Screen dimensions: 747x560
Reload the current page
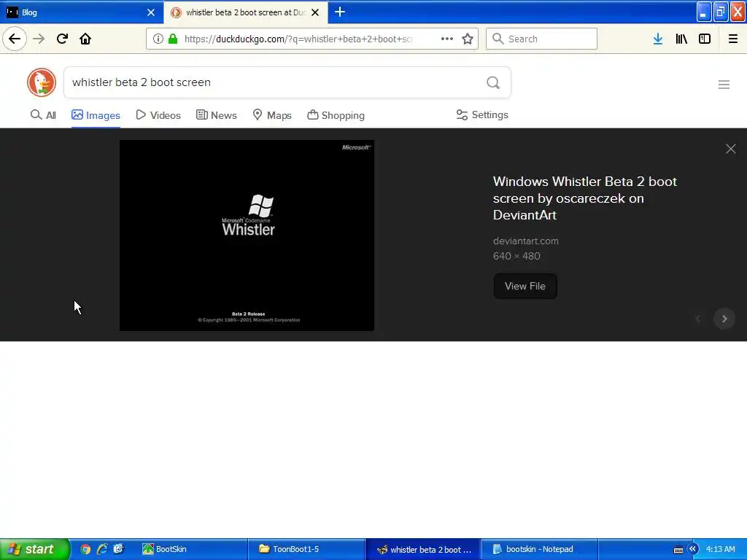pyautogui.click(x=62, y=39)
